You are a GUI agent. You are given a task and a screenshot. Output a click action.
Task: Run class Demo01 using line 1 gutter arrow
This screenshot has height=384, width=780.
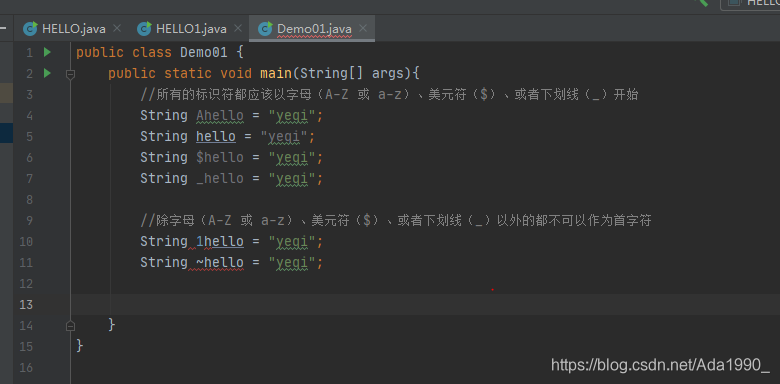[x=47, y=52]
